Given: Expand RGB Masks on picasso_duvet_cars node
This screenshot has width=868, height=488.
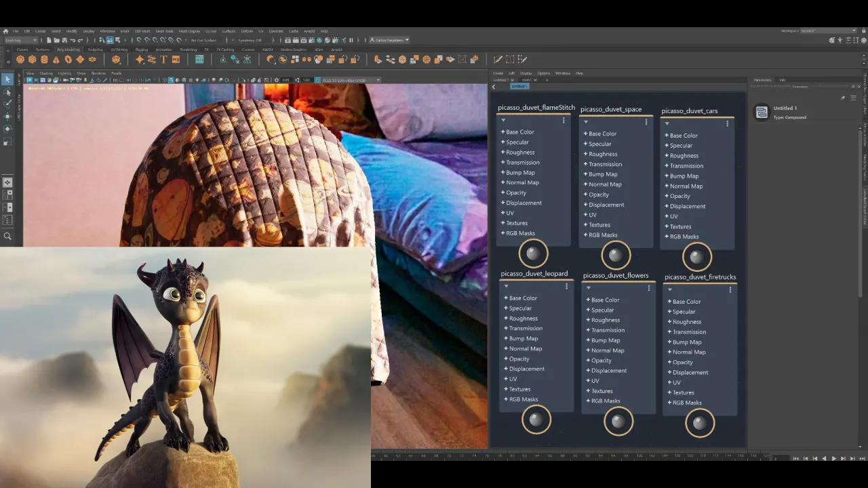Looking at the screenshot, I should click(x=682, y=237).
